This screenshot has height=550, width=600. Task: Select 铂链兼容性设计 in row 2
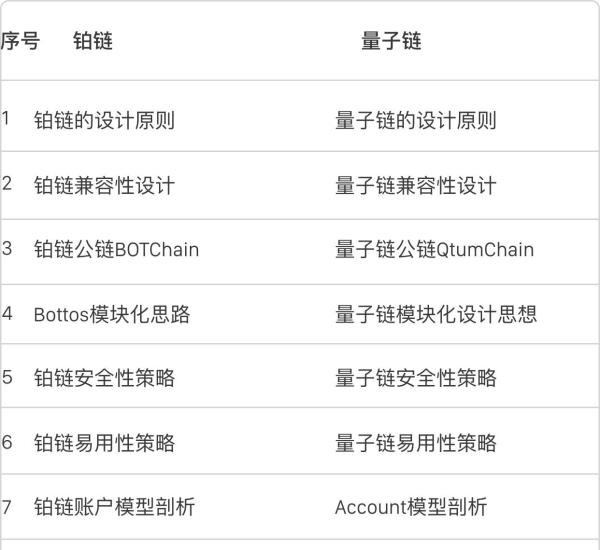(104, 186)
